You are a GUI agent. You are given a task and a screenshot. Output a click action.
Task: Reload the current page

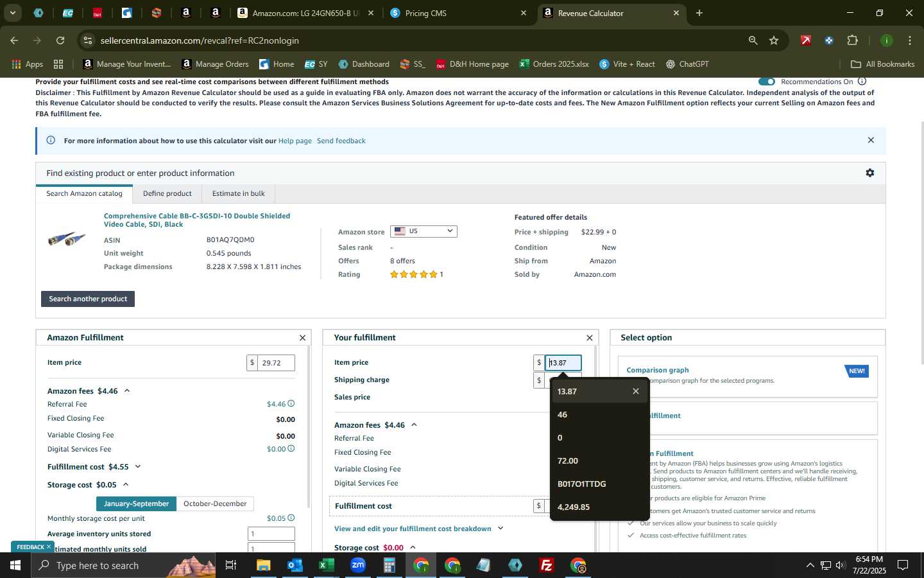(60, 40)
